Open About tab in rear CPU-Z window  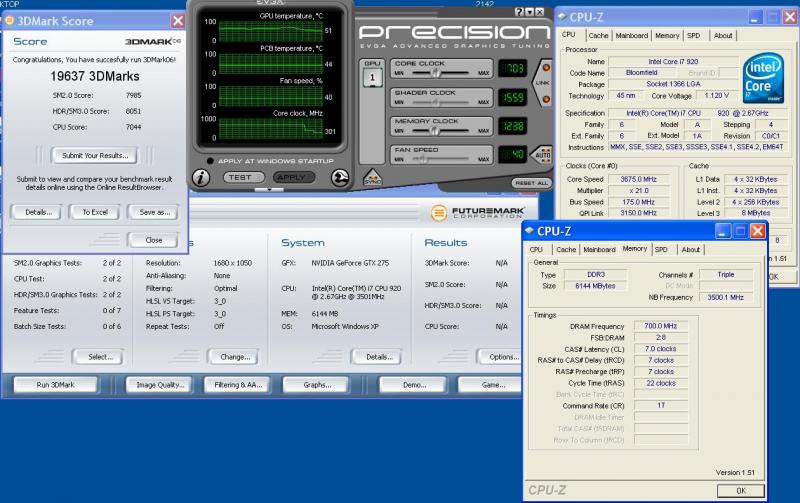pos(723,35)
